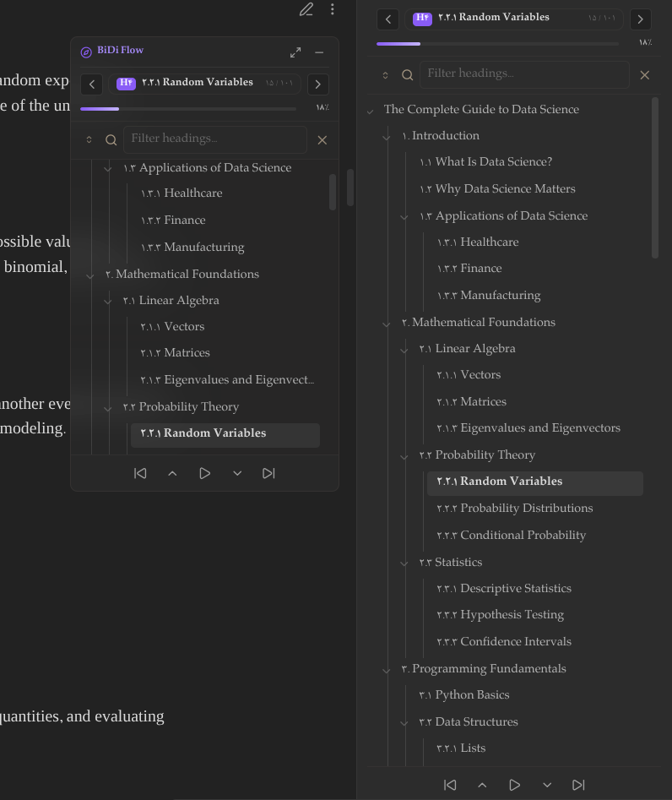Screen dimensions: 672x800
Task: Jump to first heading in sidebar panel
Action: tap(450, 785)
